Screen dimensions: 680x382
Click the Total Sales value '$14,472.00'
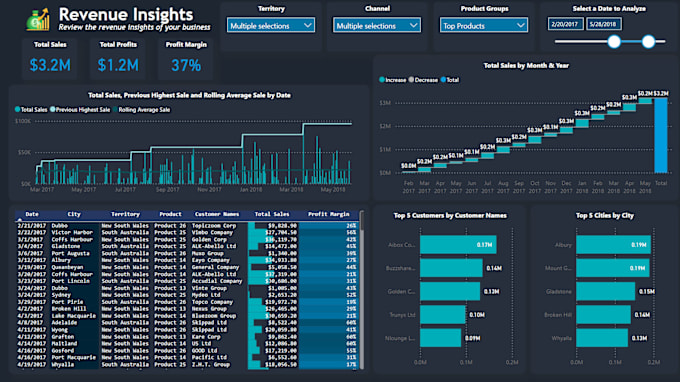(281, 246)
